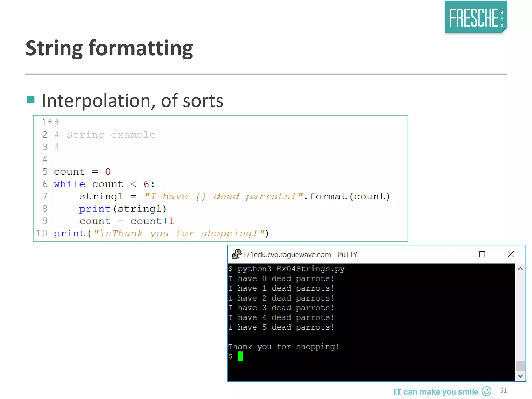Click 'I have 5 dead parrots!' terminal output

(x=281, y=327)
